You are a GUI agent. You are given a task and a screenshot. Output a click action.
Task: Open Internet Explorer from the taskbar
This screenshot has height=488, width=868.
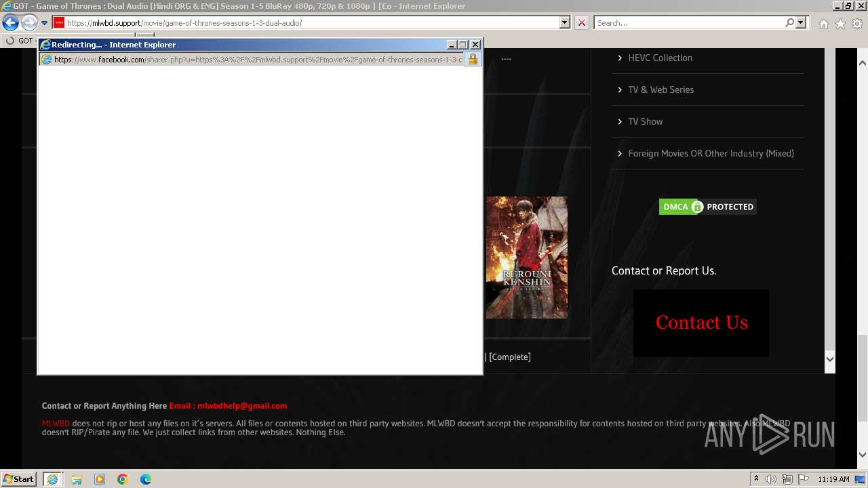pos(52,479)
